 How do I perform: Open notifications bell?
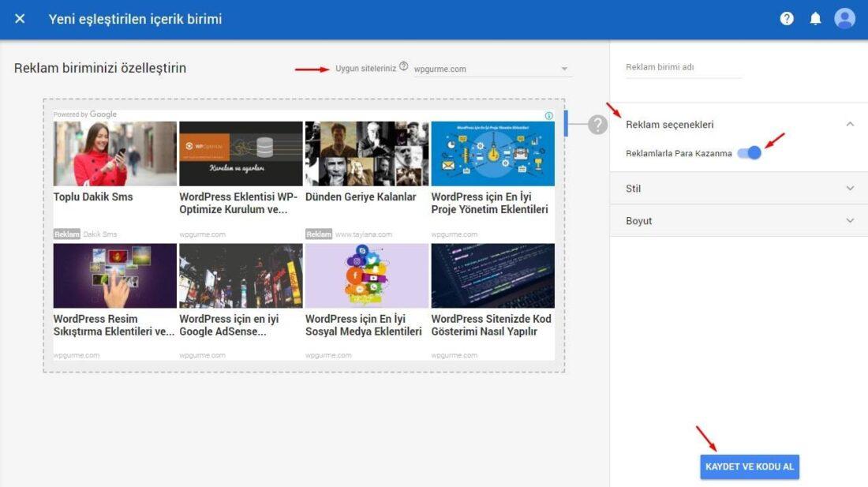815,19
